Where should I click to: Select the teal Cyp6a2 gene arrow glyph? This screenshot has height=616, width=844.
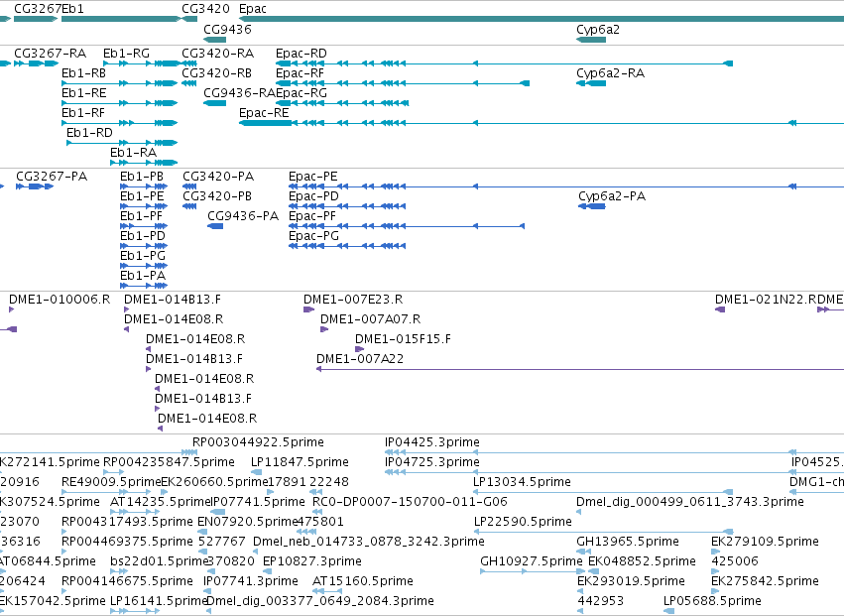tap(591, 40)
